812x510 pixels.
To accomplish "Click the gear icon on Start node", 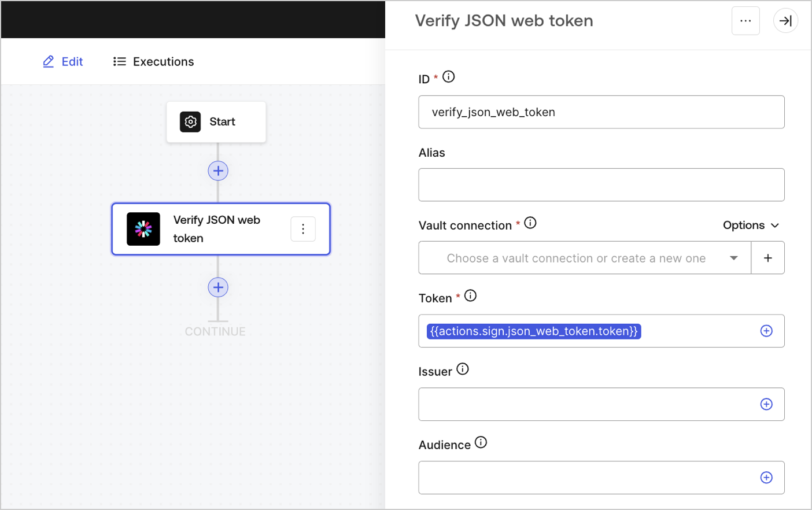I will 190,122.
